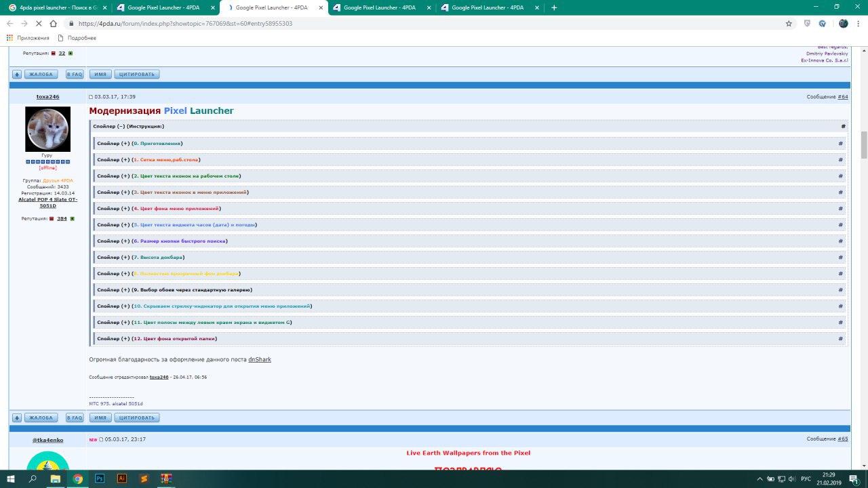
Task: Open Illustrator from the taskbar
Action: (122, 479)
